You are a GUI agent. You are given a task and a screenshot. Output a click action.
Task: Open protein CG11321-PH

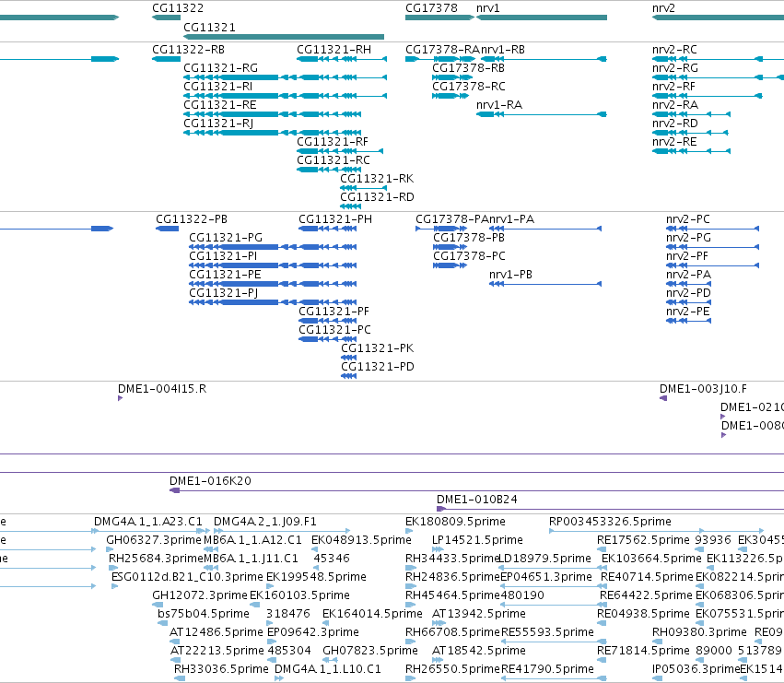pyautogui.click(x=327, y=229)
